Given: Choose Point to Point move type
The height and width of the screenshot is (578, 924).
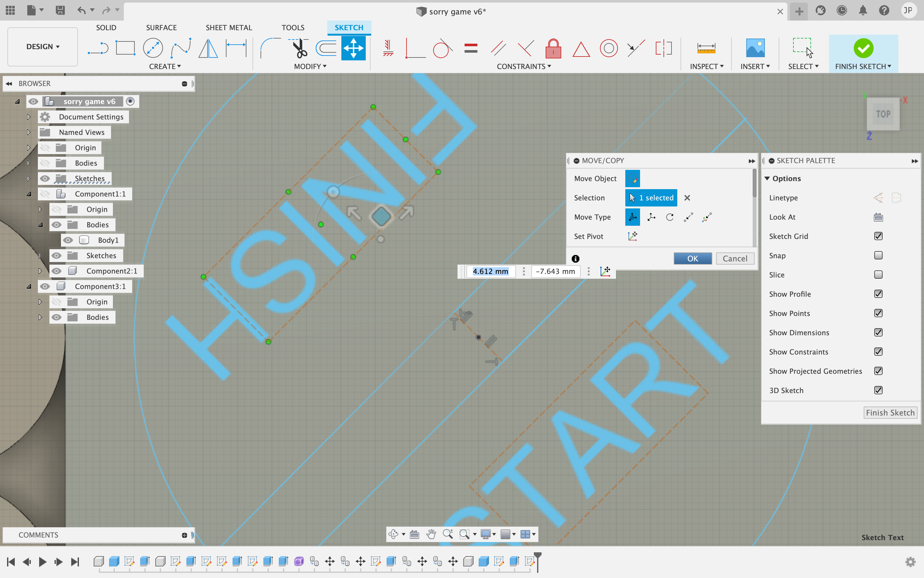Looking at the screenshot, I should 689,217.
